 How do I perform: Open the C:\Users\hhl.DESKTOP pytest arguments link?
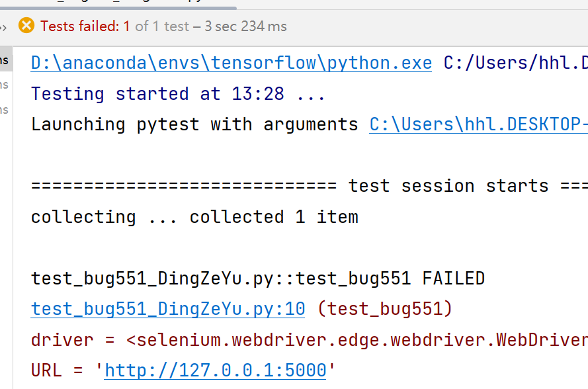coord(478,124)
